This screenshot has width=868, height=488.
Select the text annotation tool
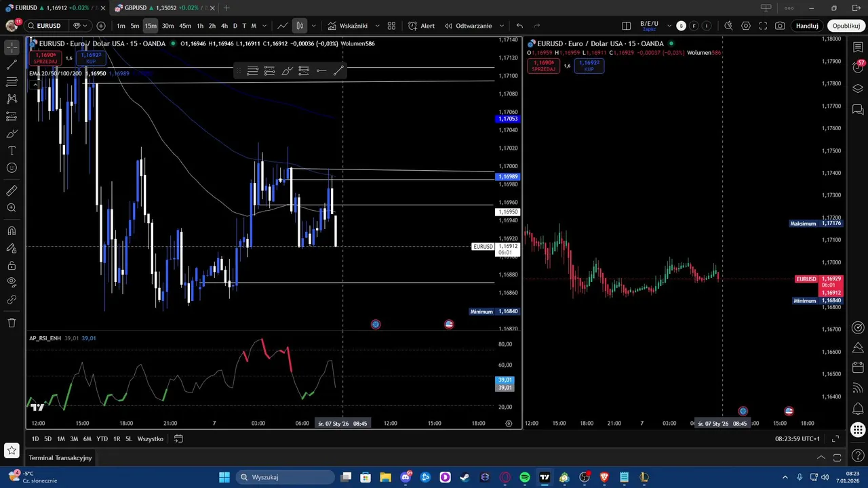pos(12,150)
